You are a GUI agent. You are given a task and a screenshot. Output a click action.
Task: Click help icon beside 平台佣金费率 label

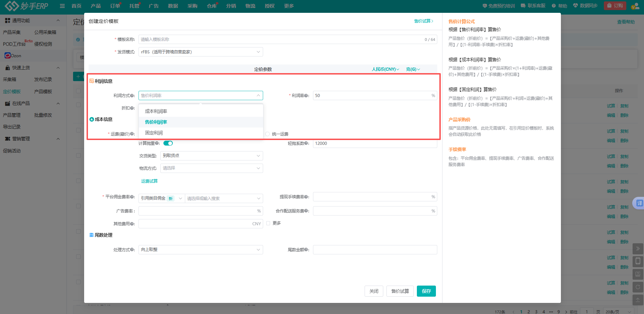pos(133,197)
